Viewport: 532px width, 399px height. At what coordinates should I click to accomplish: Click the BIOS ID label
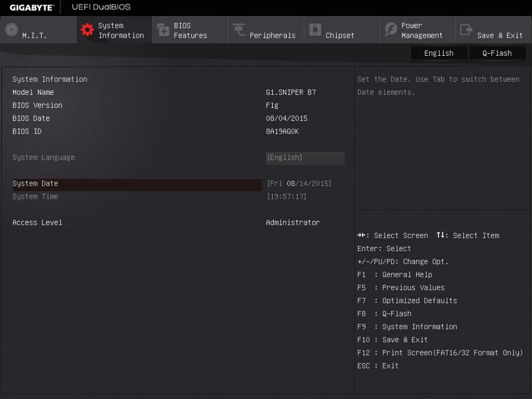click(x=27, y=132)
